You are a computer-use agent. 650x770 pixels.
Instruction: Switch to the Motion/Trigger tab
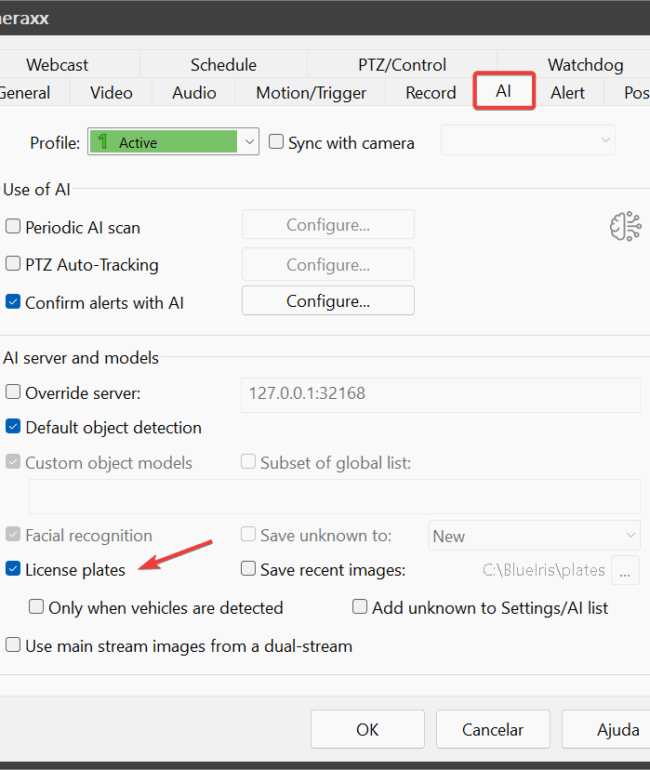pyautogui.click(x=311, y=93)
